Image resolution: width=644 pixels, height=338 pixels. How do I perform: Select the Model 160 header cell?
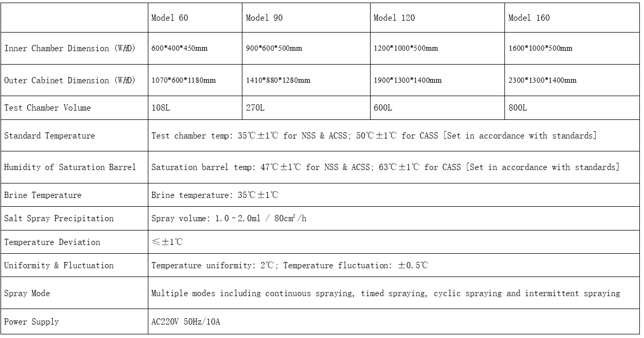(x=572, y=18)
